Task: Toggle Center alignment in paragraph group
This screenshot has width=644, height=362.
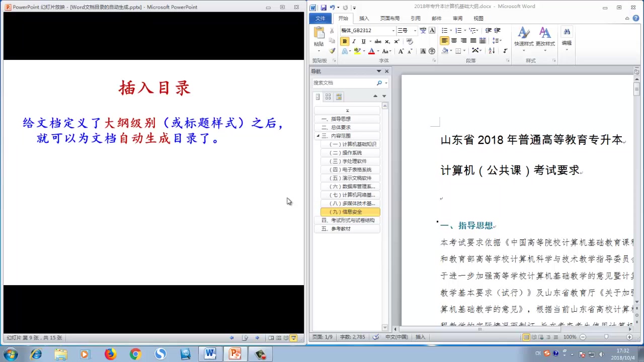Action: [454, 41]
